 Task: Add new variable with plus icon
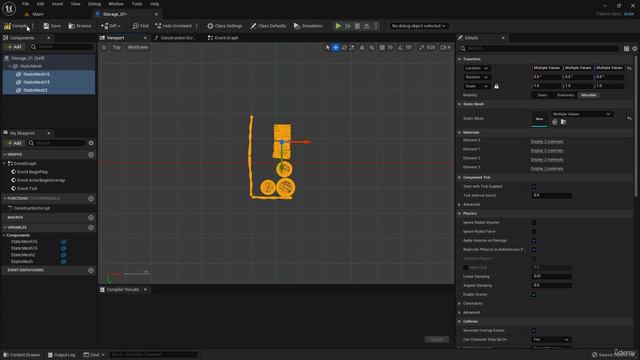[91, 227]
